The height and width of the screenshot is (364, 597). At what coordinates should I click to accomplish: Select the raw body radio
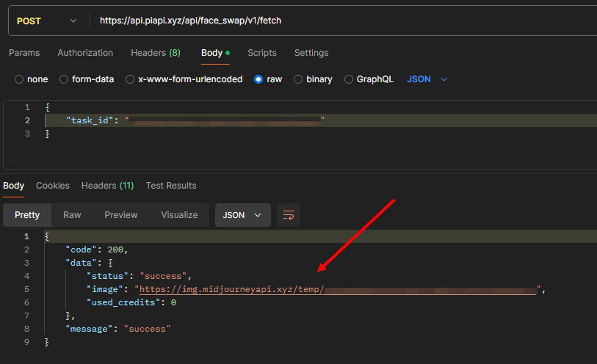(x=258, y=79)
